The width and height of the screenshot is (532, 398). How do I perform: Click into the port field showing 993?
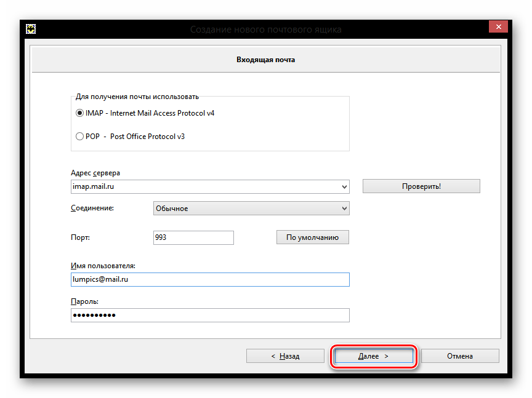coord(193,237)
